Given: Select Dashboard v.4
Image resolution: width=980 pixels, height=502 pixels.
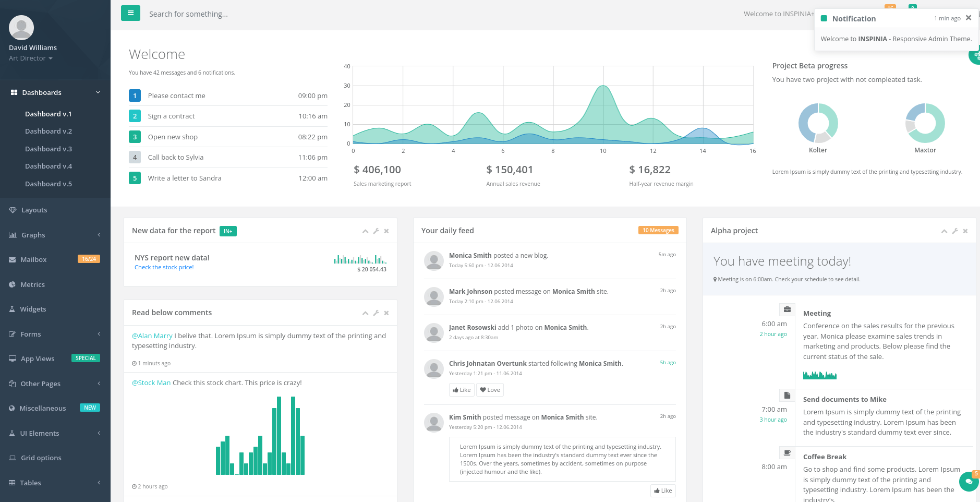Looking at the screenshot, I should click(49, 166).
